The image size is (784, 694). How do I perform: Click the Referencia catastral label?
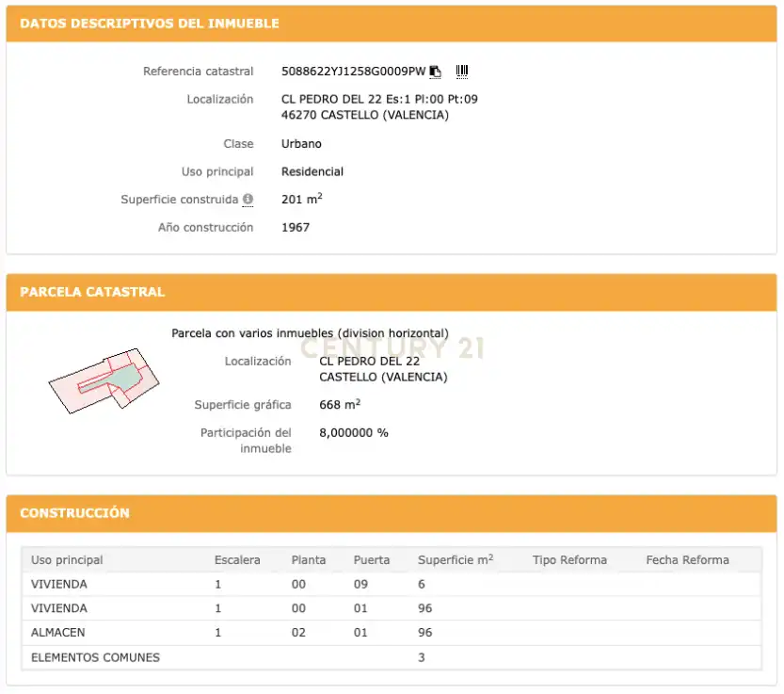coord(199,72)
